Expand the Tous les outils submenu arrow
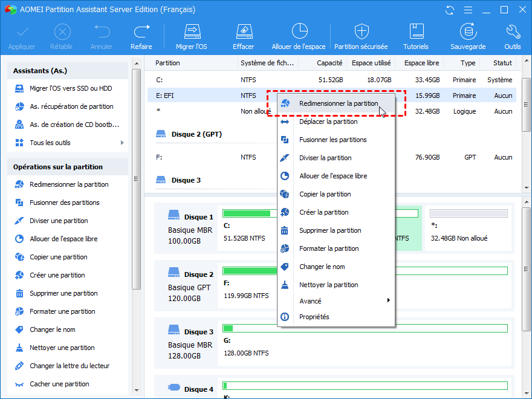532x399 pixels. [x=122, y=143]
